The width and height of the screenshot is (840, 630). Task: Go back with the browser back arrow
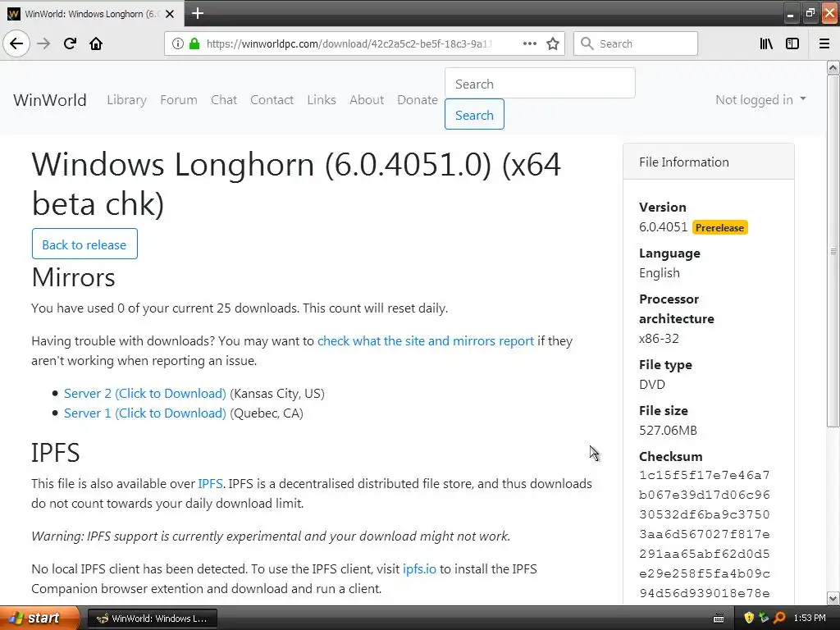pyautogui.click(x=16, y=43)
